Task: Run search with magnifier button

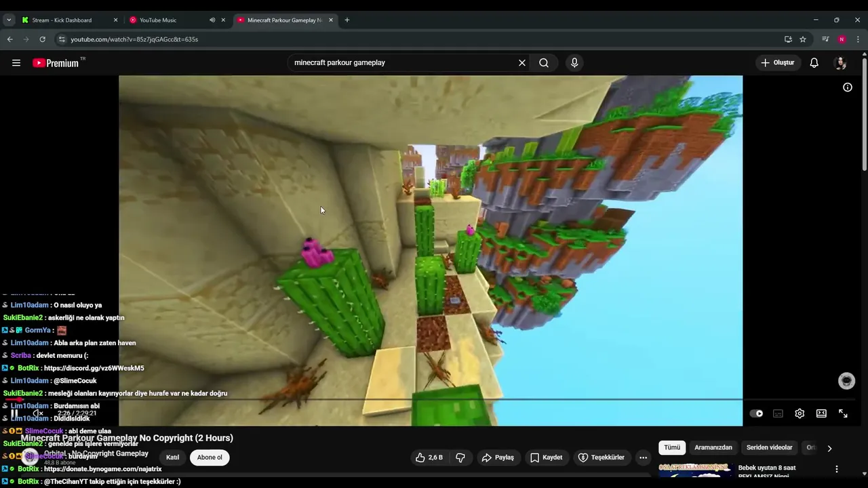Action: [x=544, y=63]
